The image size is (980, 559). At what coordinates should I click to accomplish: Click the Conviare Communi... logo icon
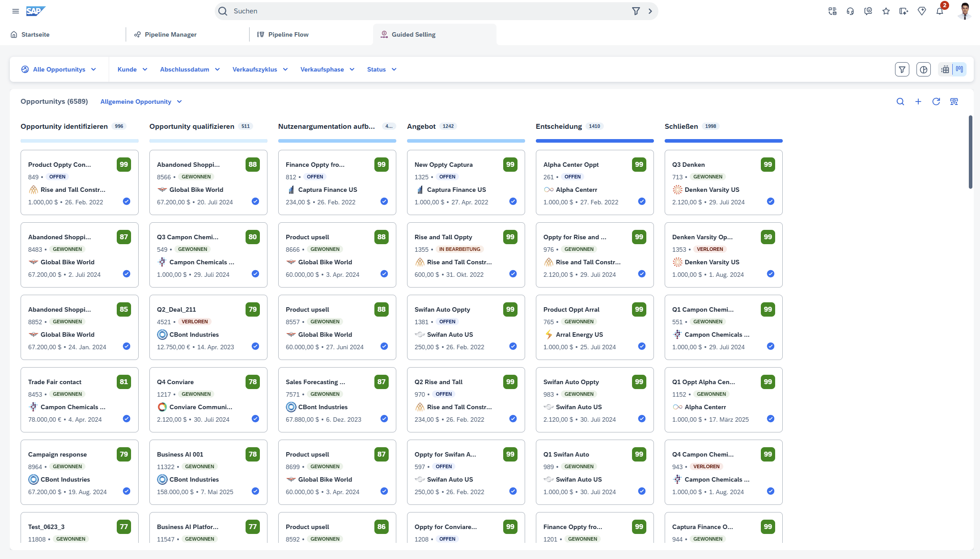[162, 407]
